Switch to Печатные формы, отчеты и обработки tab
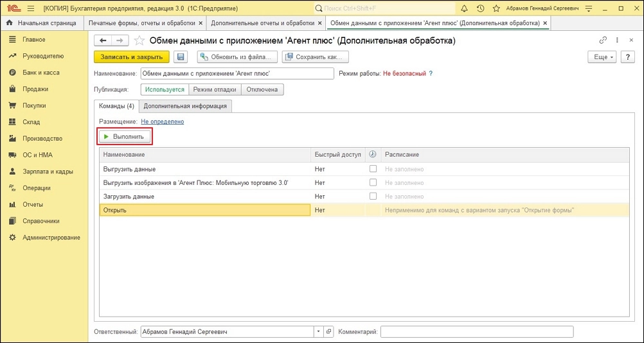 pyautogui.click(x=143, y=23)
